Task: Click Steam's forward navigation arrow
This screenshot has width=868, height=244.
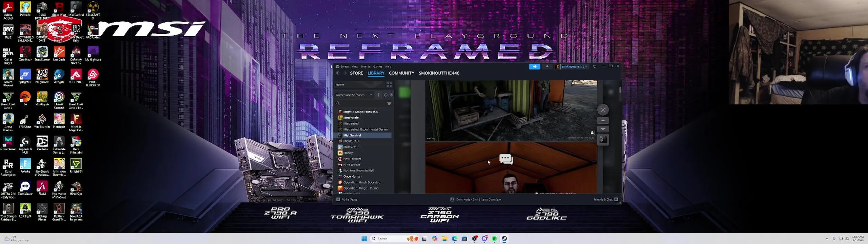Action: coord(345,73)
